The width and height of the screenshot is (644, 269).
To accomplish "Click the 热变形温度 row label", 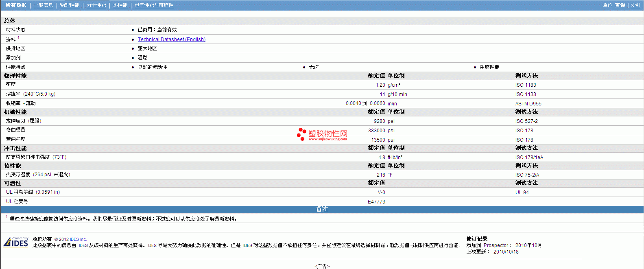I will point(38,175).
